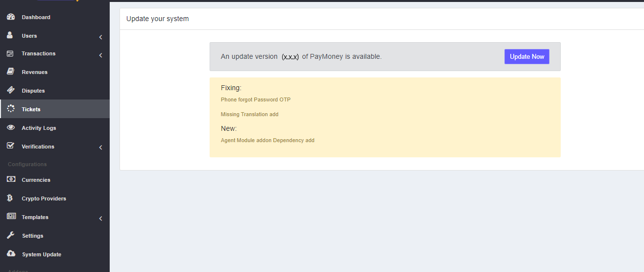Open the Templates menu item
The image size is (644, 272).
[35, 217]
